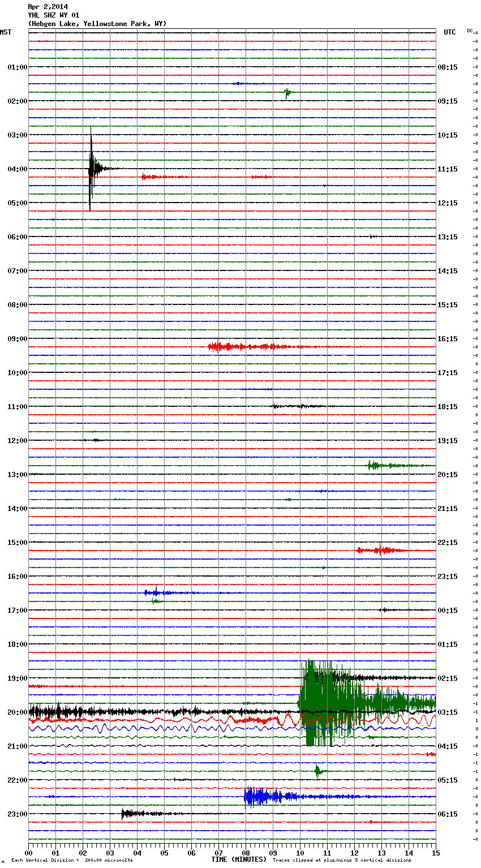
Task: Select the 03:00 MST time label
Action: [x=17, y=135]
